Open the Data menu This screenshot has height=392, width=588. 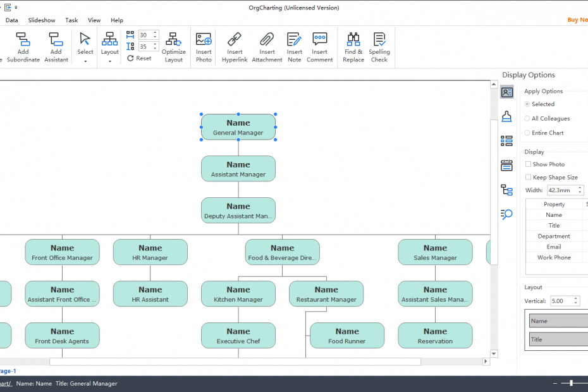pos(11,20)
